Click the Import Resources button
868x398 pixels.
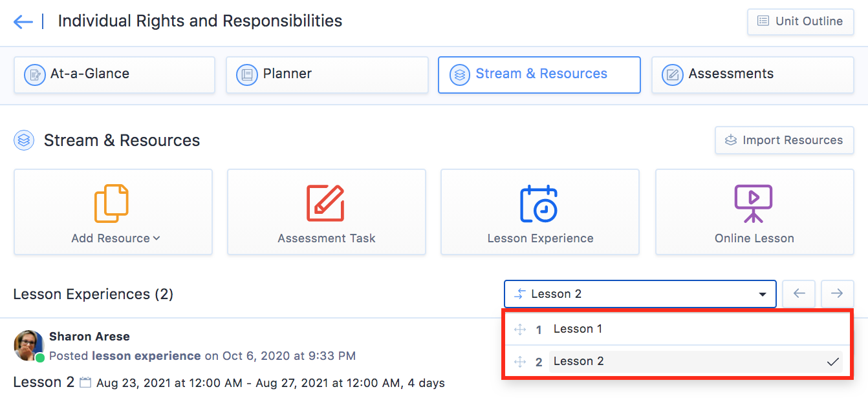pos(784,140)
